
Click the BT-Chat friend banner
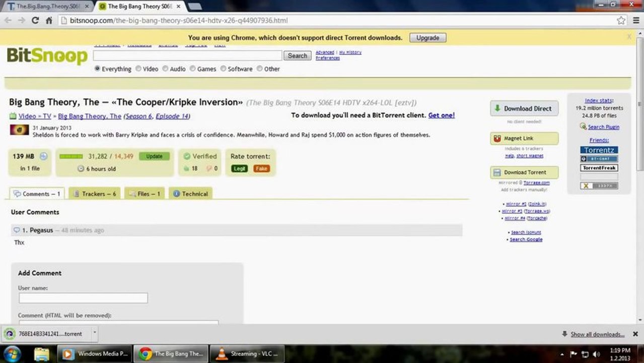599,159
